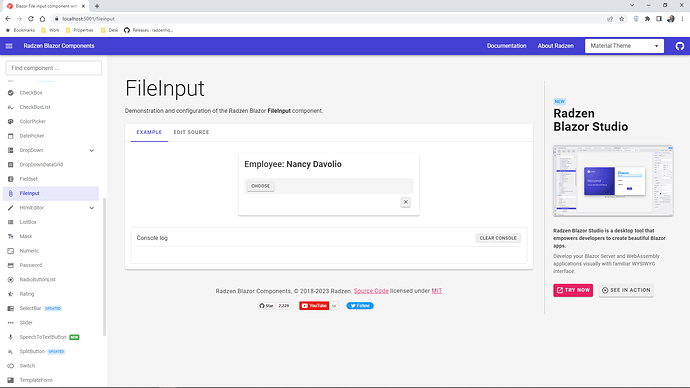
Task: Go to browser home icon
Action: click(x=42, y=19)
